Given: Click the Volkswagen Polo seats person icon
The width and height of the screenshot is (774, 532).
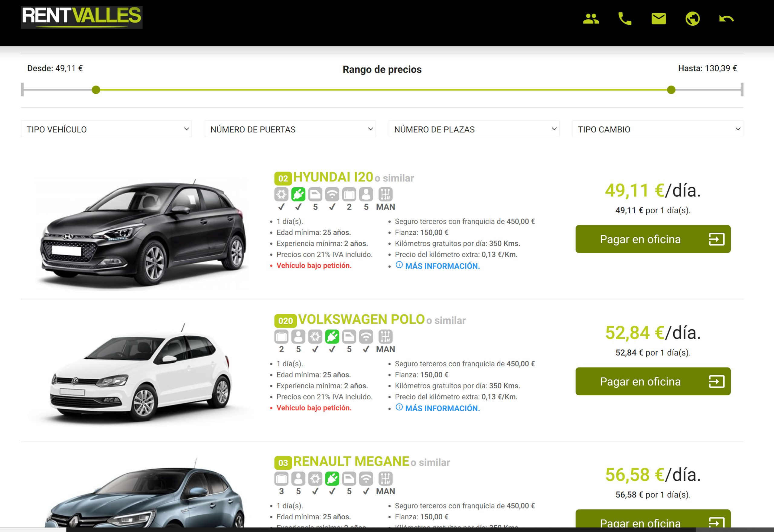Looking at the screenshot, I should tap(298, 337).
